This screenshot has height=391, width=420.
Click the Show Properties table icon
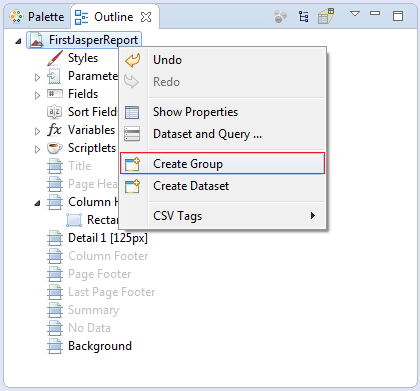[x=132, y=112]
